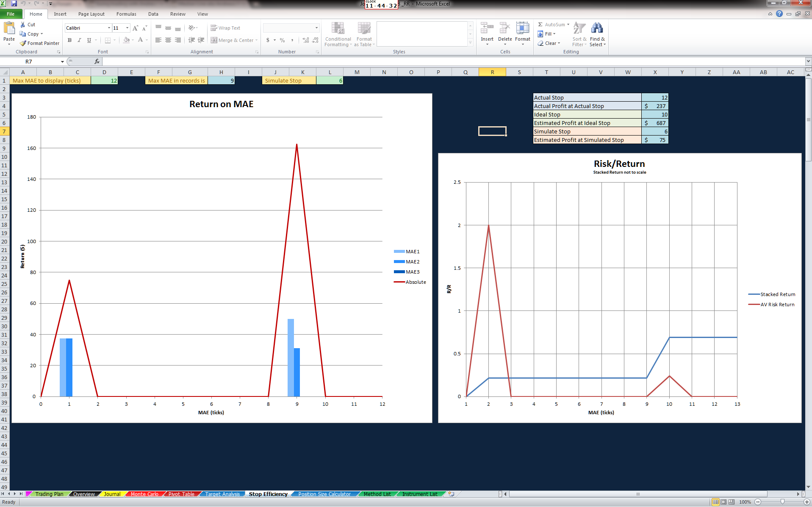Apply Accounting dollar number format

[268, 40]
